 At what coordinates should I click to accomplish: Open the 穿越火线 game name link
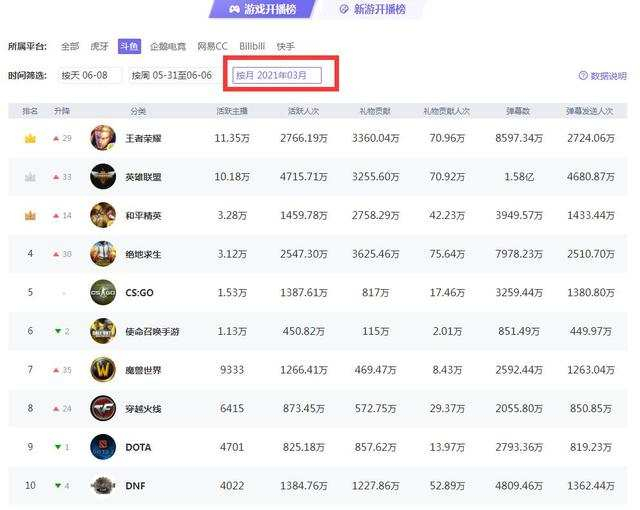(143, 408)
